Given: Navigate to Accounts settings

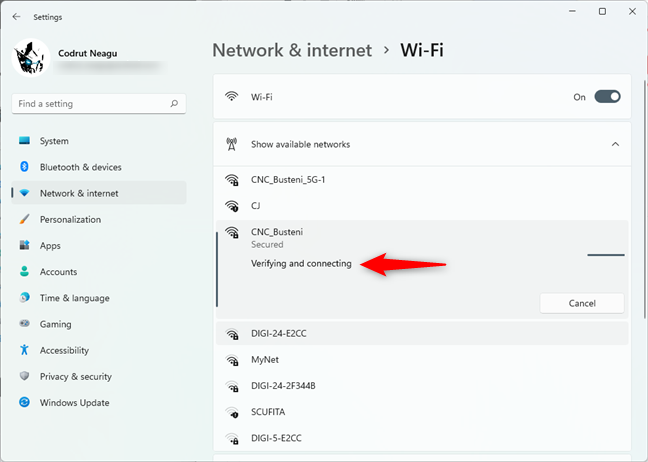Looking at the screenshot, I should click(x=99, y=271).
